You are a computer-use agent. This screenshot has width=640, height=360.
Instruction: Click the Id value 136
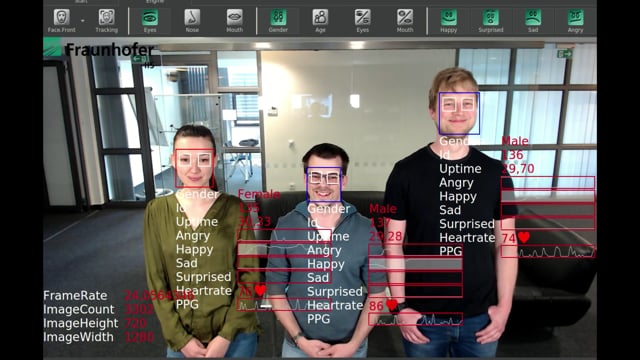(512, 155)
